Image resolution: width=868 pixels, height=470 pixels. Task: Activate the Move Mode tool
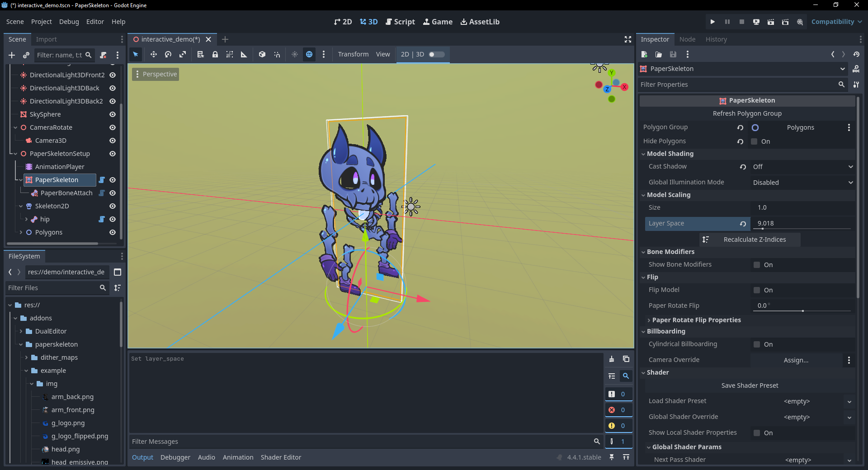[154, 54]
